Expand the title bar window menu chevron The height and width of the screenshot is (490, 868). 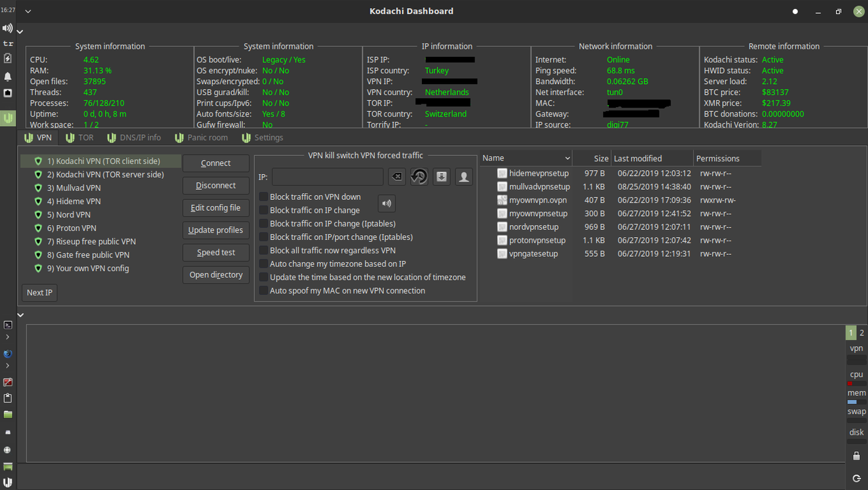click(28, 12)
